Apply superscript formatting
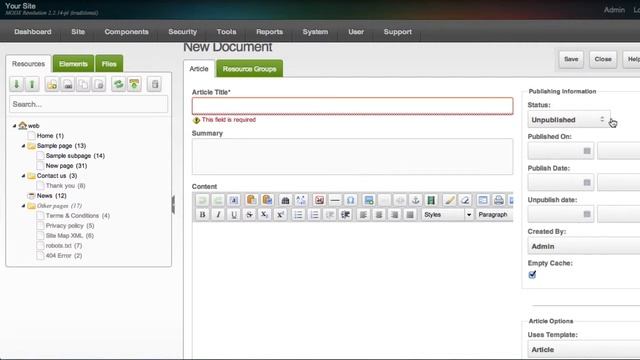640x360 pixels. pyautogui.click(x=280, y=215)
